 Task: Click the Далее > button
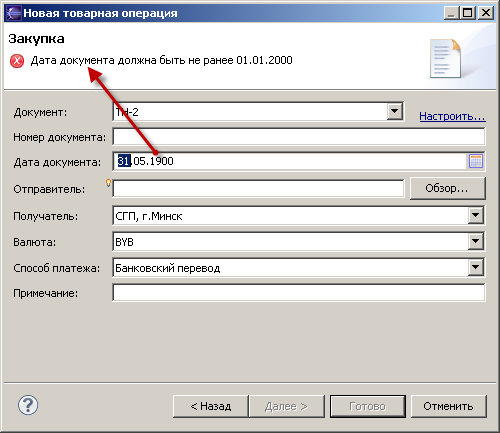[287, 406]
